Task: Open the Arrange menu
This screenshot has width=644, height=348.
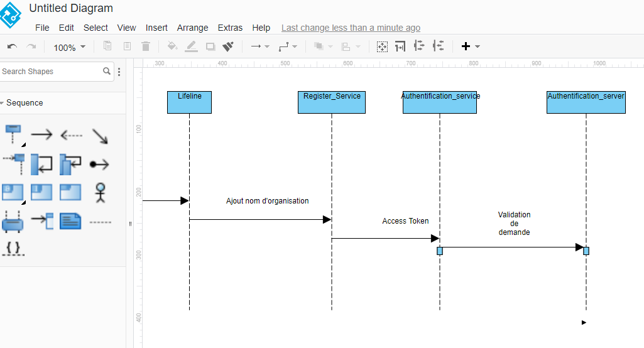Action: click(x=192, y=28)
